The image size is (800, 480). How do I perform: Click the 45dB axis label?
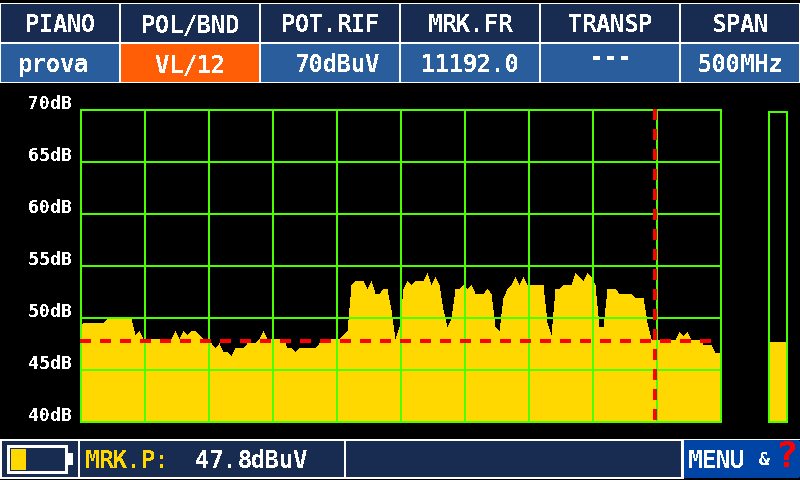coord(50,363)
